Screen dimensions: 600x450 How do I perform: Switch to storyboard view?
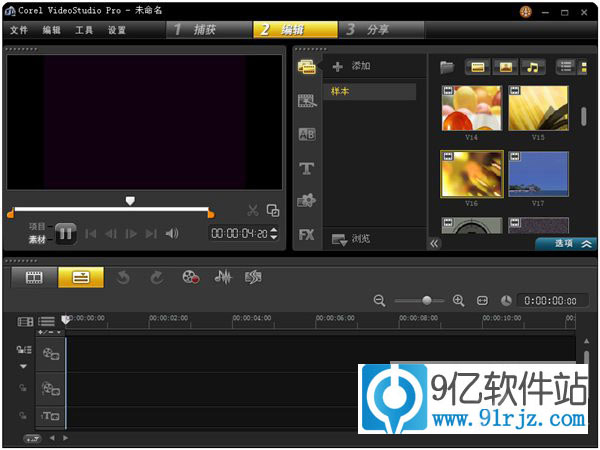tap(34, 277)
